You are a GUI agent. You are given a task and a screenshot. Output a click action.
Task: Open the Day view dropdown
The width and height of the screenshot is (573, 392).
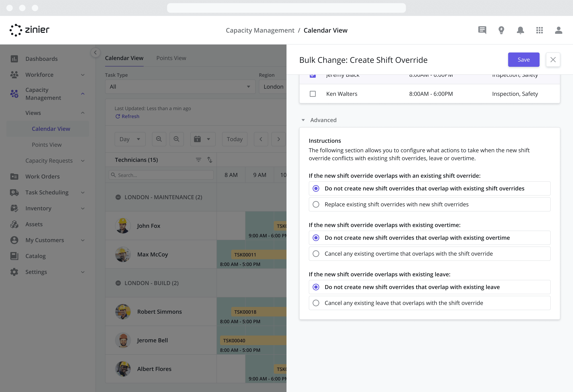tap(130, 139)
